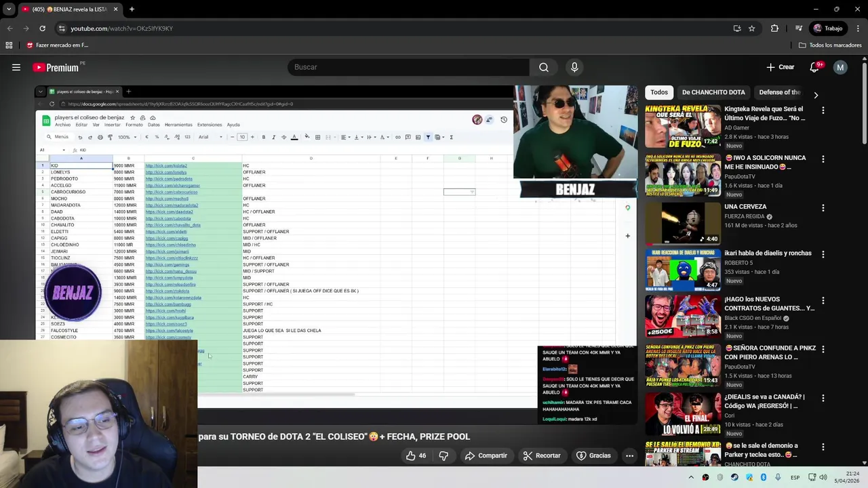Go back in browser history
The width and height of the screenshot is (868, 488).
tap(9, 28)
